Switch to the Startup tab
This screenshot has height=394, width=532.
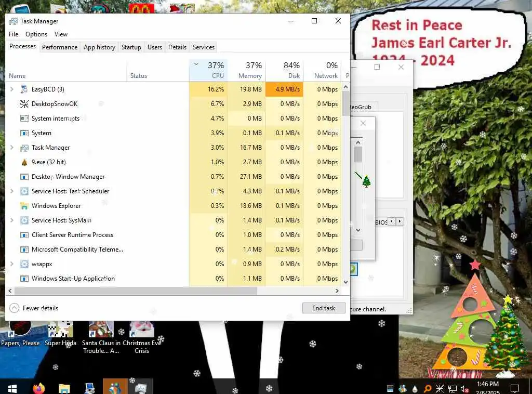click(x=131, y=47)
